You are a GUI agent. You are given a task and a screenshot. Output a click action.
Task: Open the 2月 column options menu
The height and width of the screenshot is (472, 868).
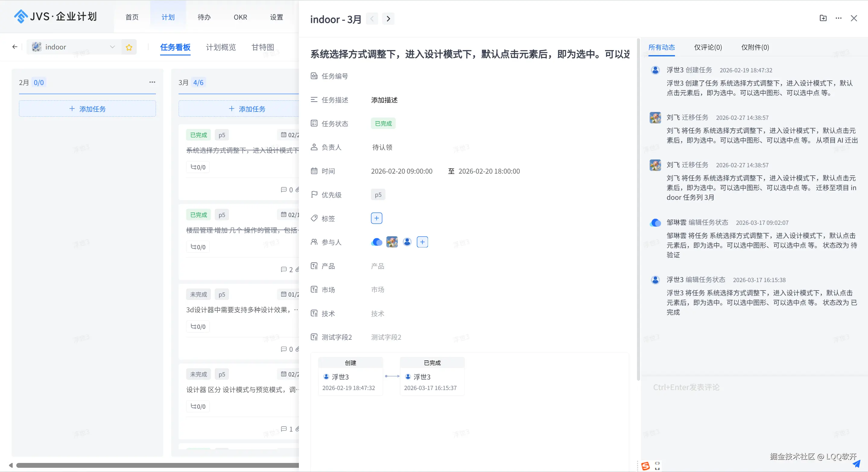pos(152,82)
